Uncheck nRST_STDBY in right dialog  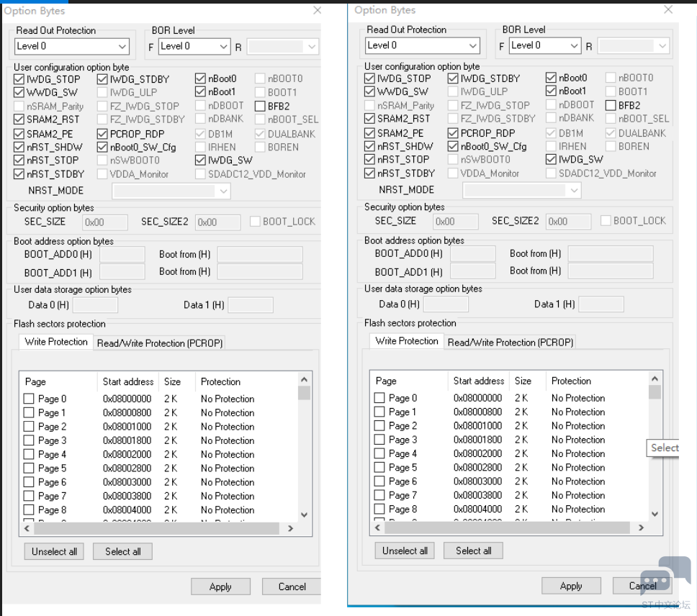[369, 173]
